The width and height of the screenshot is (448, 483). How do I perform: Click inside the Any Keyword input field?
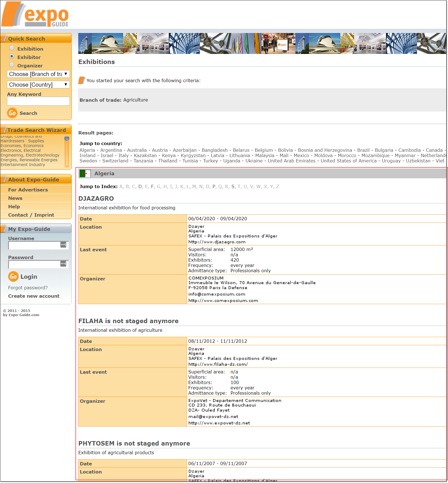point(38,101)
